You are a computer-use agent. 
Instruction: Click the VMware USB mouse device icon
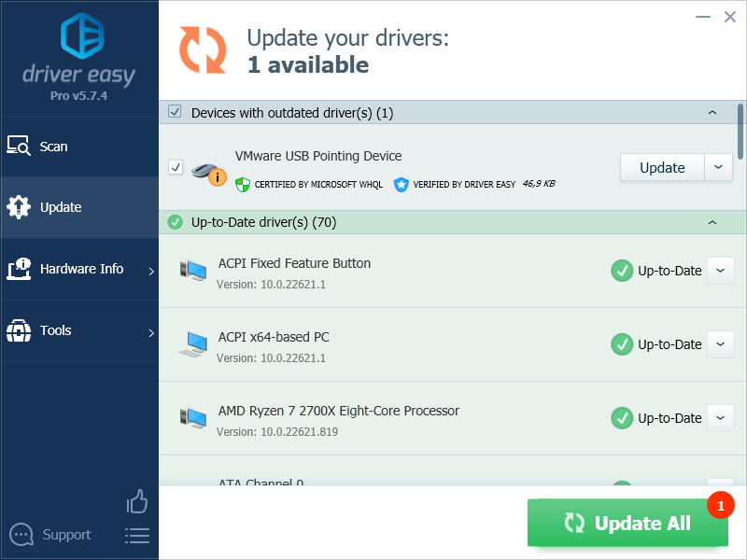coord(208,173)
